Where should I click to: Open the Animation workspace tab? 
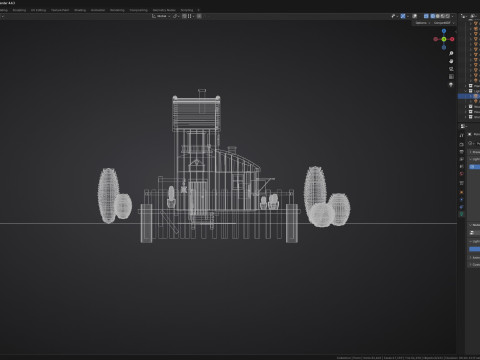pyautogui.click(x=98, y=10)
